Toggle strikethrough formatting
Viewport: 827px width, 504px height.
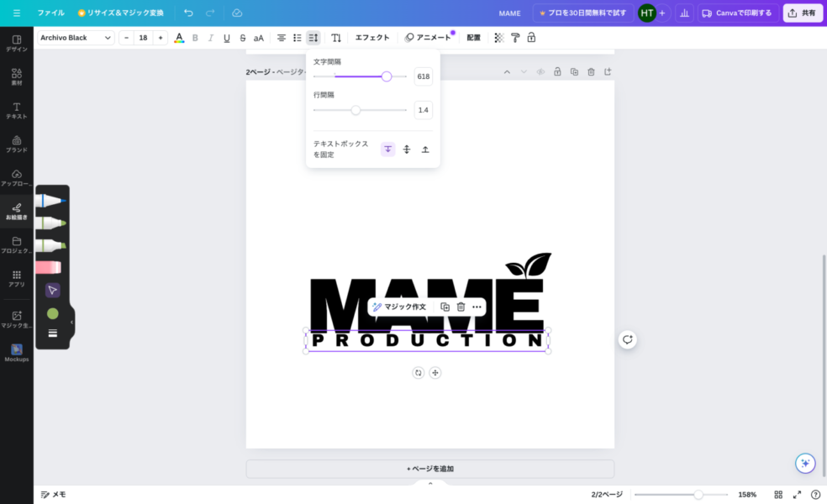(x=243, y=38)
